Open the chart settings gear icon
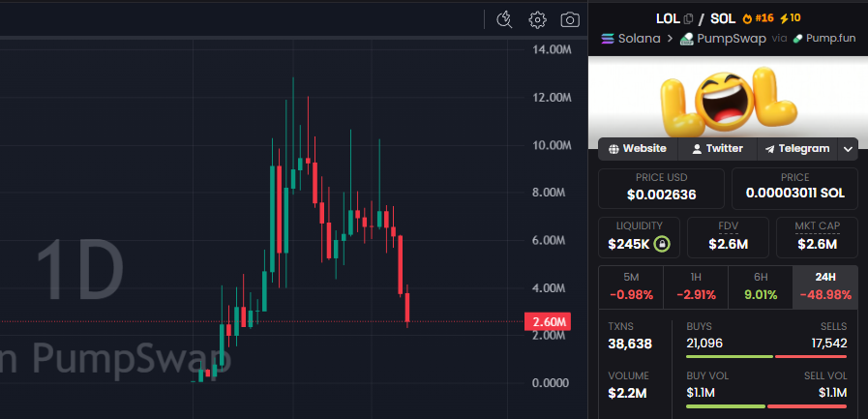The width and height of the screenshot is (868, 419). tap(537, 20)
